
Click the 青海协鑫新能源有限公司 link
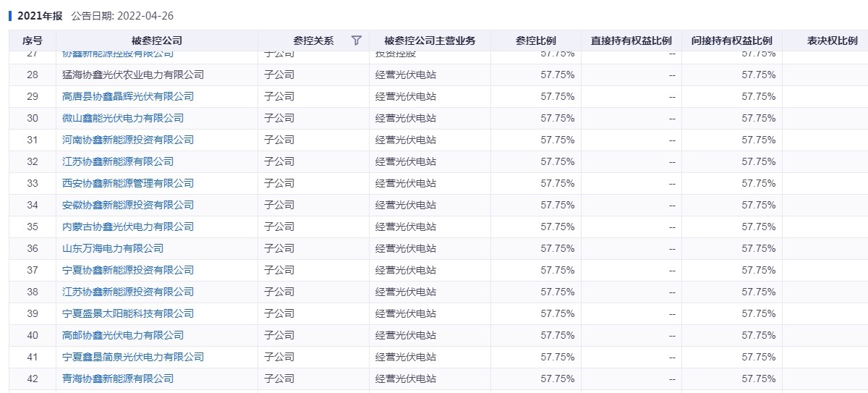[x=118, y=379]
